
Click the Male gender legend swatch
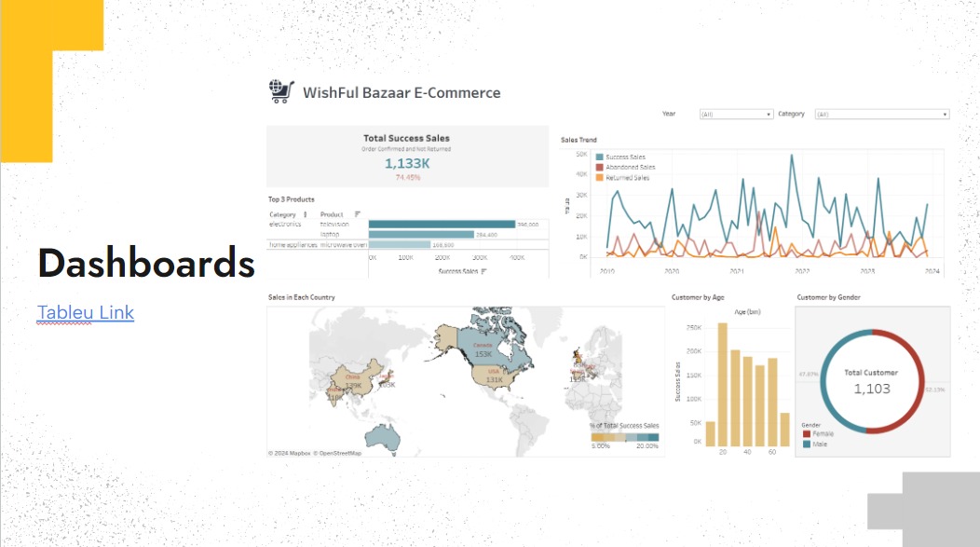click(806, 444)
